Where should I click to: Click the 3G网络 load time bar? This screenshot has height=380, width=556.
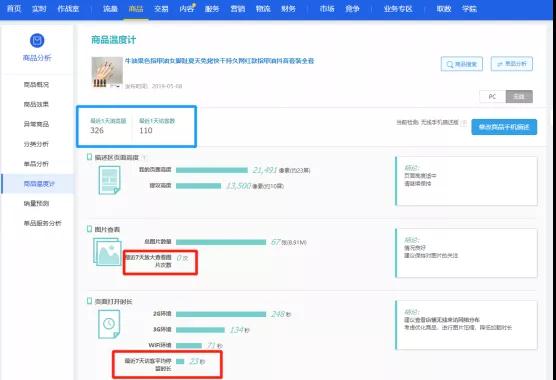pos(200,330)
